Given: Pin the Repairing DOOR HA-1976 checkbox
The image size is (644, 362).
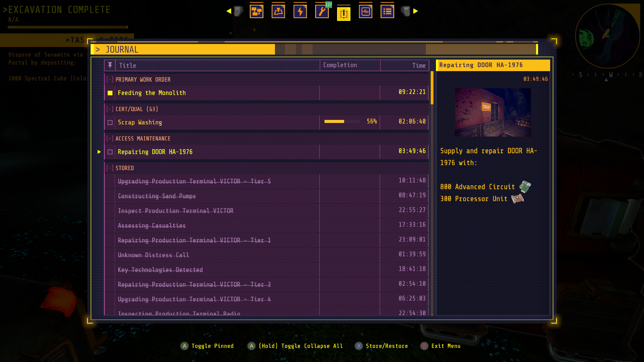Looking at the screenshot, I should [110, 152].
